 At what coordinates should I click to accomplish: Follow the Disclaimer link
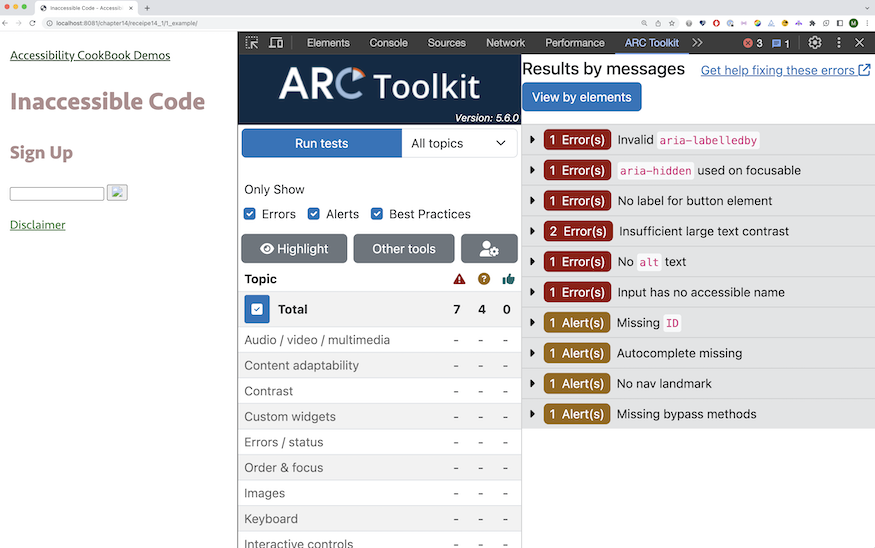point(37,225)
